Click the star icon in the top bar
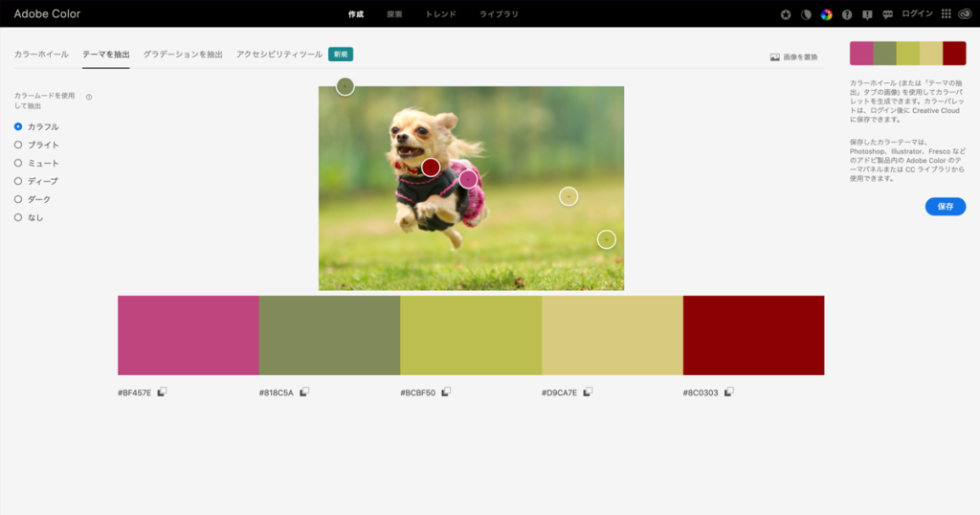 point(786,14)
